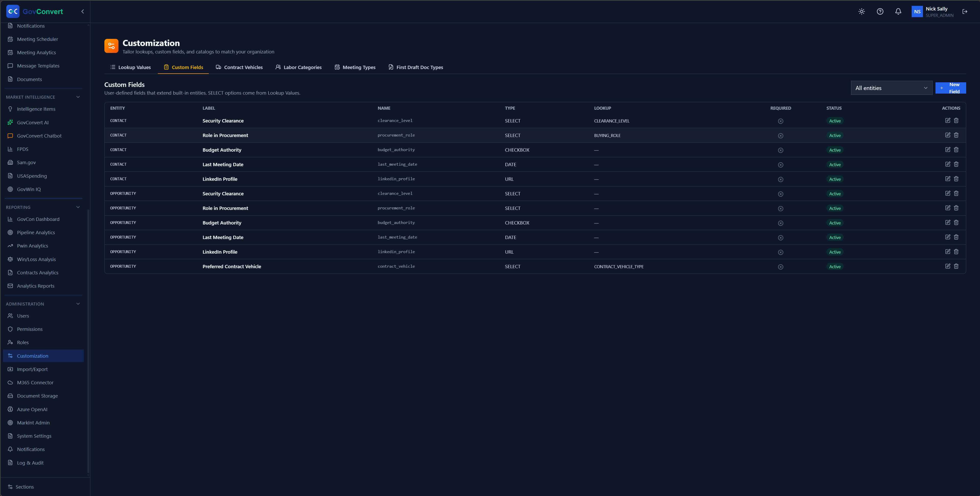This screenshot has width=980, height=496.
Task: Open Log & Audit in sidebar
Action: pos(43,463)
